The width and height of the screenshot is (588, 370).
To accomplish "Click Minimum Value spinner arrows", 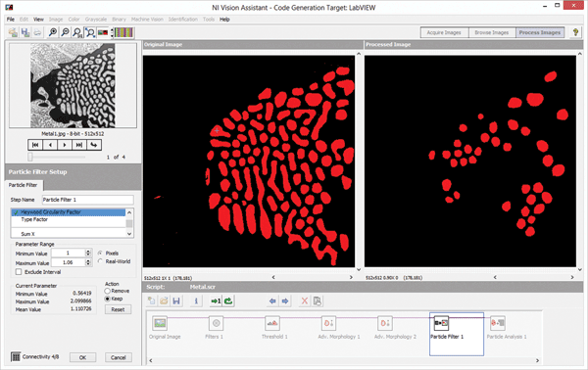I will (88, 253).
